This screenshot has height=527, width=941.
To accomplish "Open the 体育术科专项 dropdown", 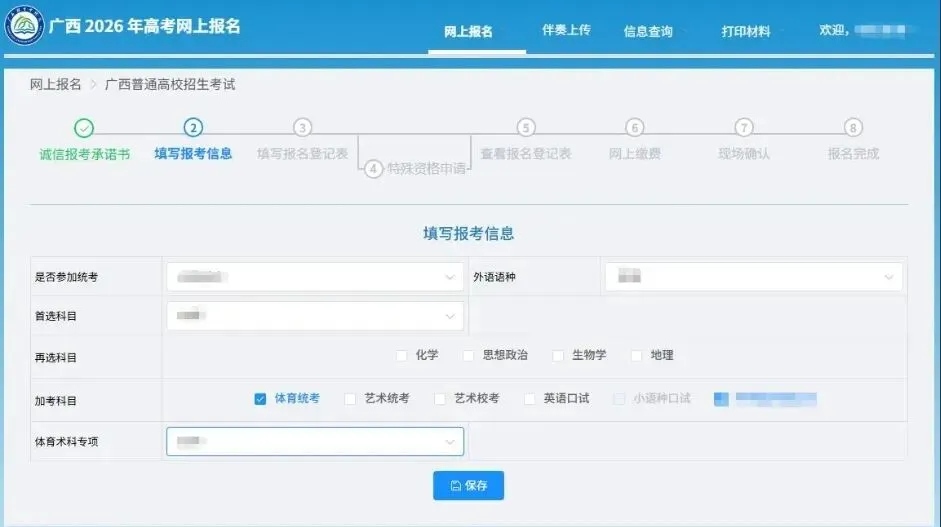I will pyautogui.click(x=315, y=441).
